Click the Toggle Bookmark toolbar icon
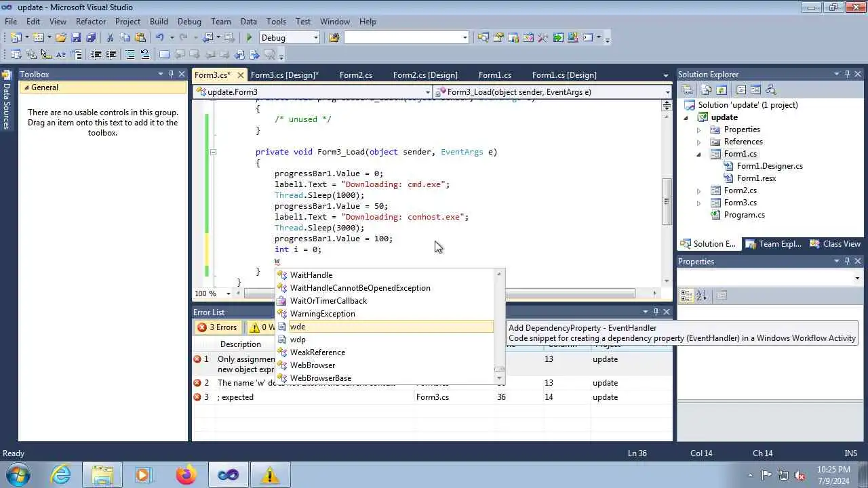The height and width of the screenshot is (488, 868). point(165,55)
